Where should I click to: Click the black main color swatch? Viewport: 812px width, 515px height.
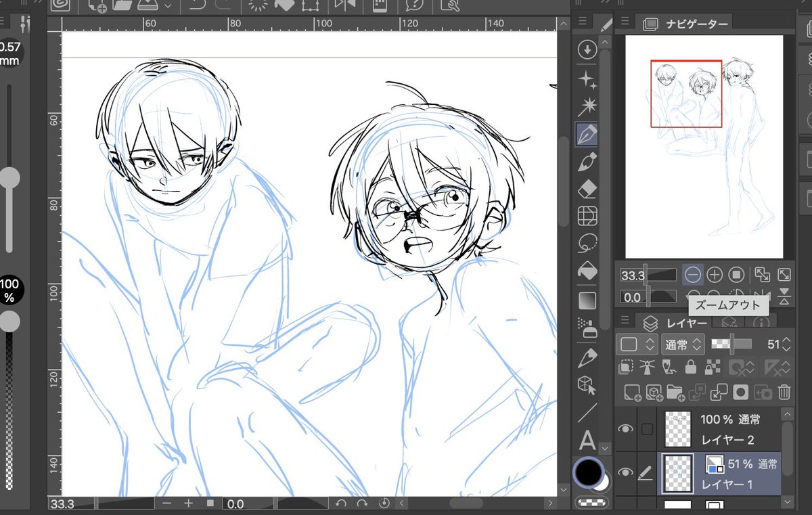(589, 472)
